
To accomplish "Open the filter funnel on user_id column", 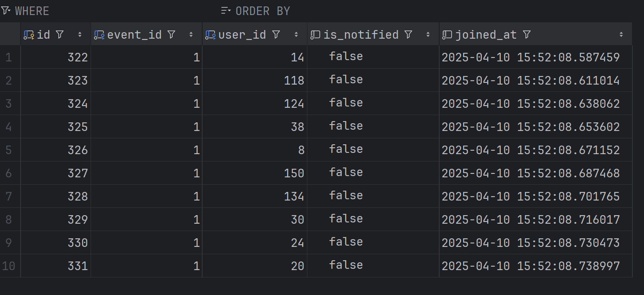I will pyautogui.click(x=276, y=35).
